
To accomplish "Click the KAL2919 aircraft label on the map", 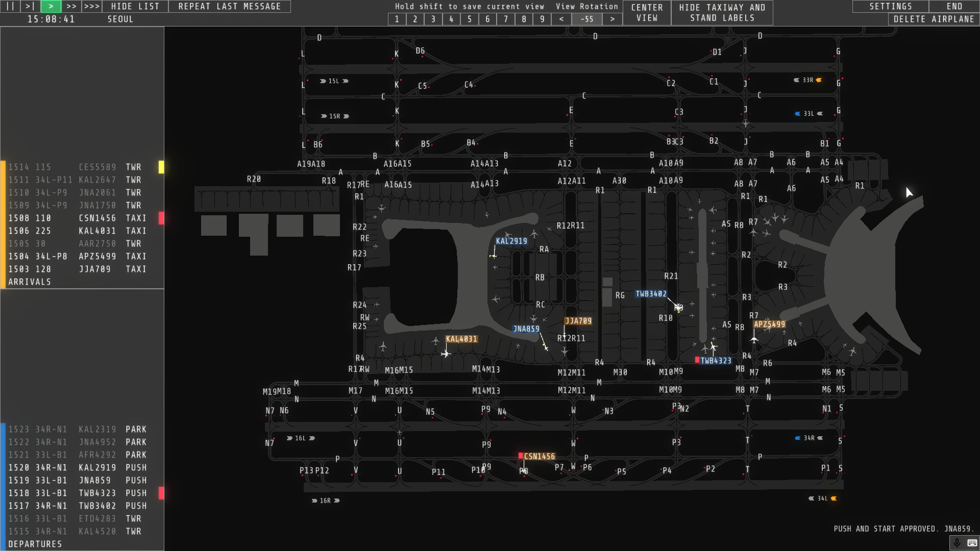I will (511, 240).
